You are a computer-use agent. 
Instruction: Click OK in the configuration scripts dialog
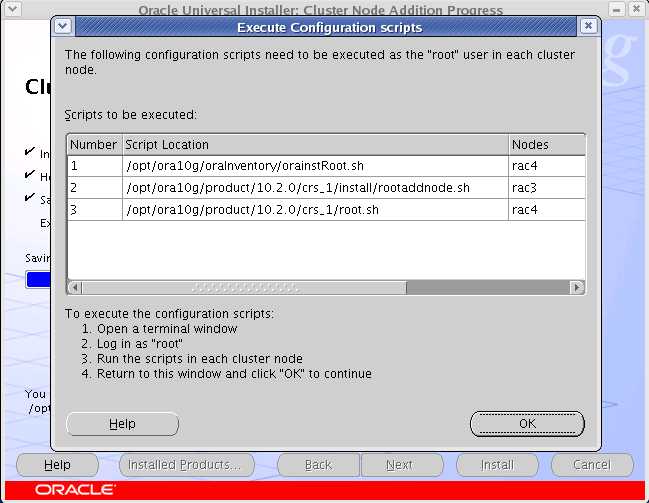(527, 424)
